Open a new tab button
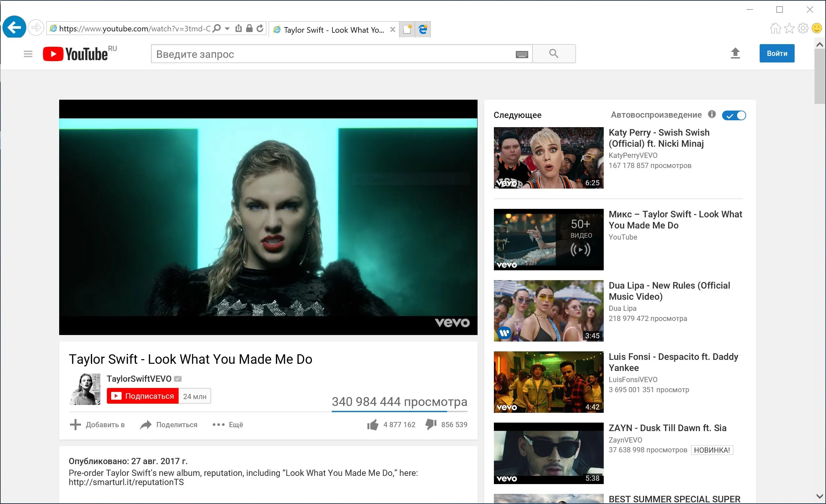This screenshot has height=504, width=826. pyautogui.click(x=407, y=29)
